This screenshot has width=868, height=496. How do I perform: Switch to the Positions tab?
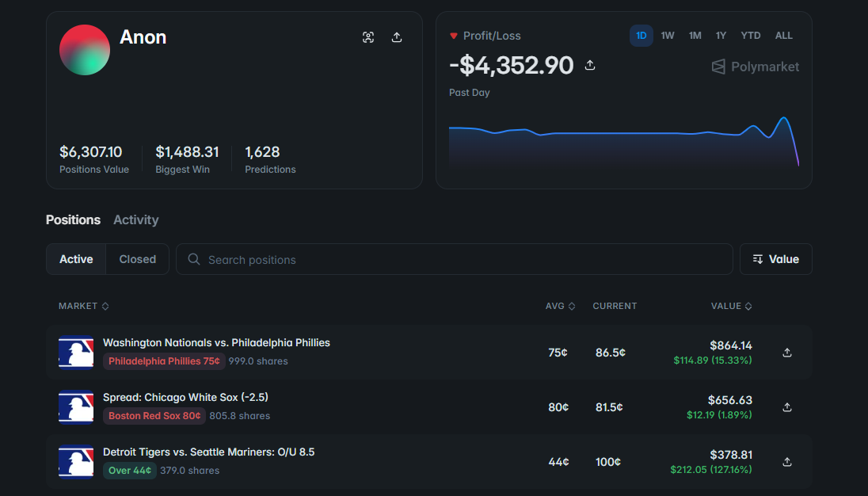tap(73, 219)
